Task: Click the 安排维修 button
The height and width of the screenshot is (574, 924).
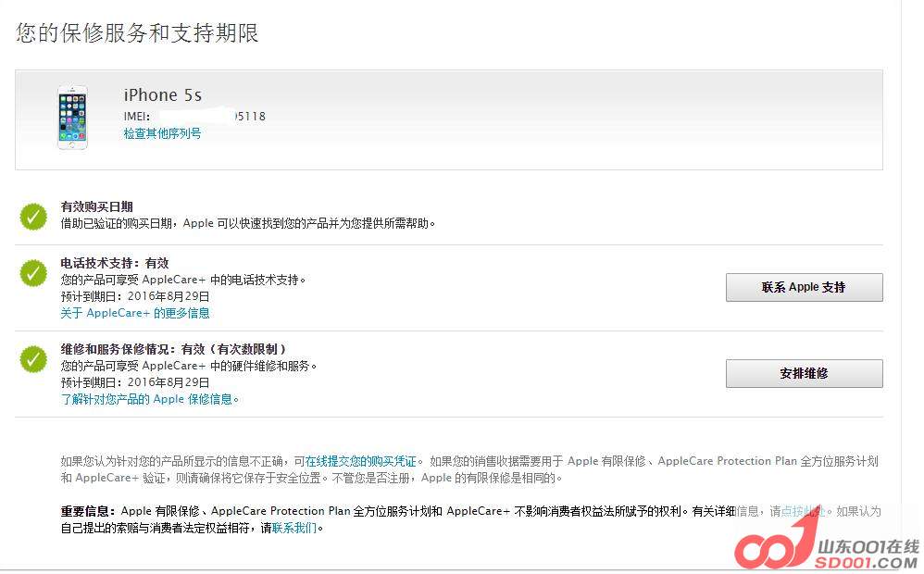Action: tap(804, 373)
